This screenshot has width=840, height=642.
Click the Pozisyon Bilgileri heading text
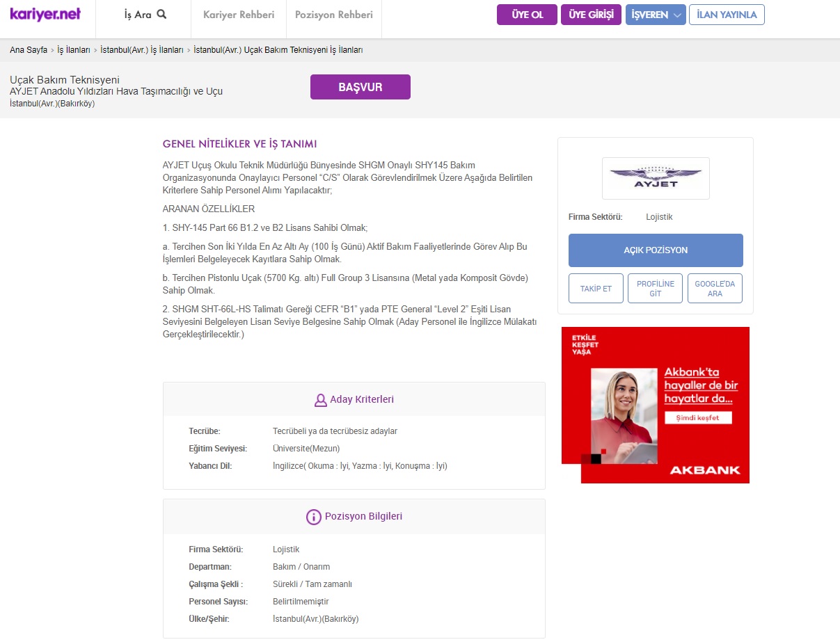click(x=363, y=516)
